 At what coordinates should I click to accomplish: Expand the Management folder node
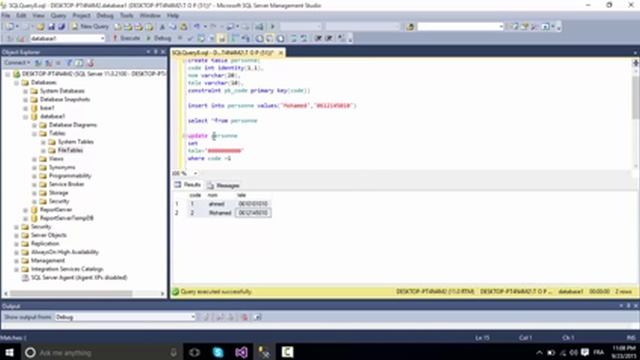point(16,261)
